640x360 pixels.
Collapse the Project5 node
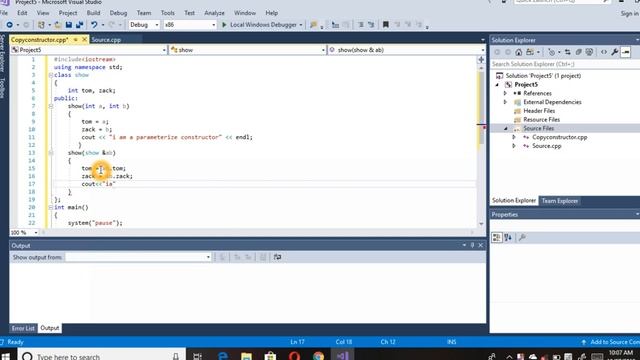tap(497, 84)
